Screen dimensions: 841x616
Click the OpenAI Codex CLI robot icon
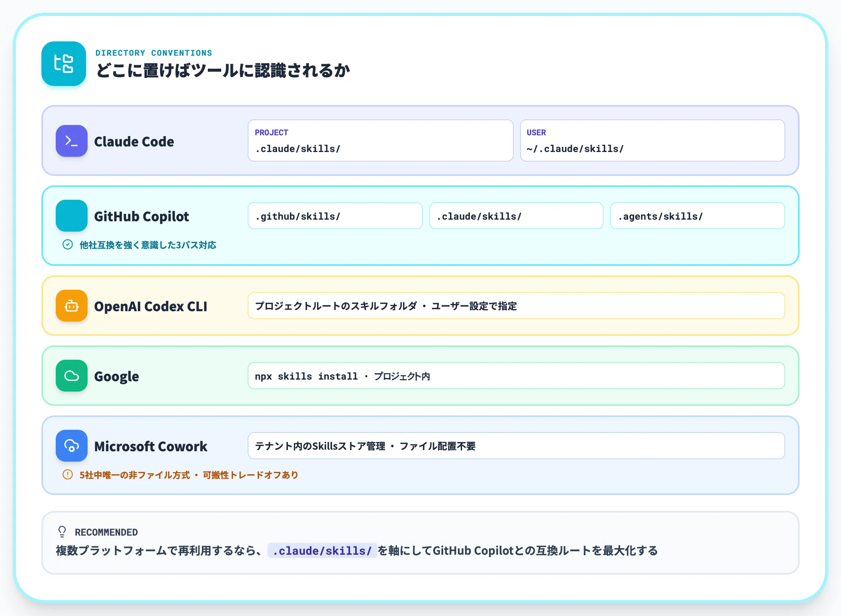pyautogui.click(x=72, y=306)
